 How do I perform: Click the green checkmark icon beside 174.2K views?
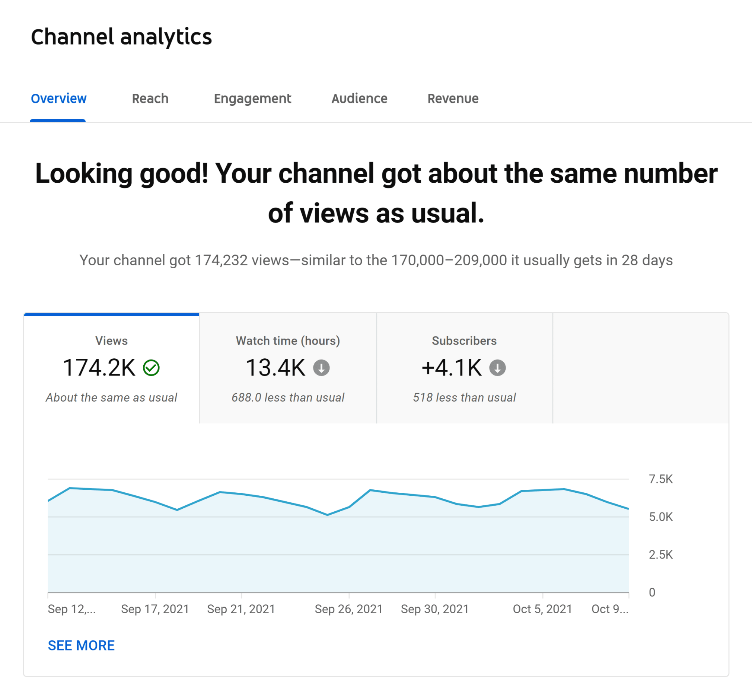(x=151, y=367)
